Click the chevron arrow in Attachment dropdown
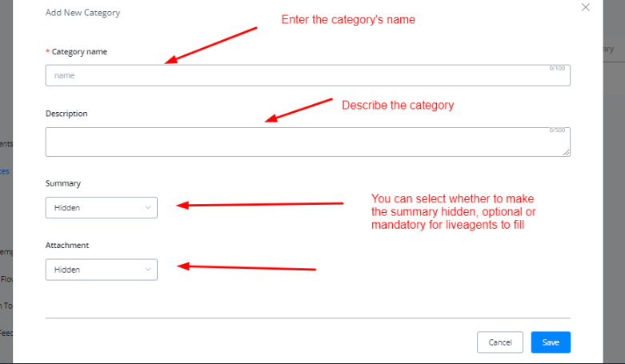Screen dimensions: 625x364 (x=148, y=270)
